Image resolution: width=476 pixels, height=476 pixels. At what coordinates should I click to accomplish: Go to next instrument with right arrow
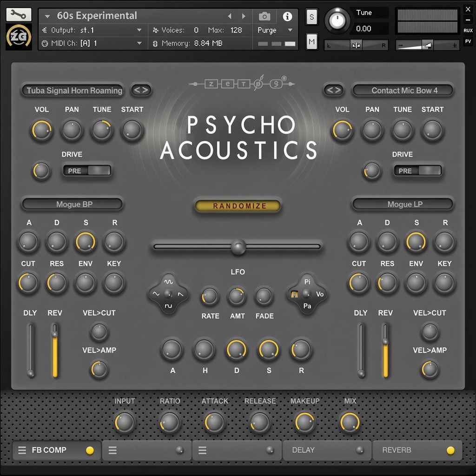pos(244,16)
